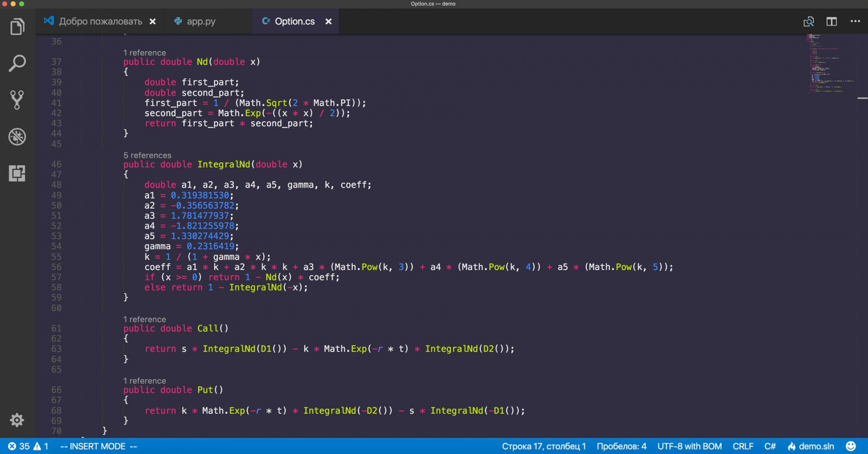Open the Explorer files view
Screen dimensions: 868x454
click(x=17, y=26)
